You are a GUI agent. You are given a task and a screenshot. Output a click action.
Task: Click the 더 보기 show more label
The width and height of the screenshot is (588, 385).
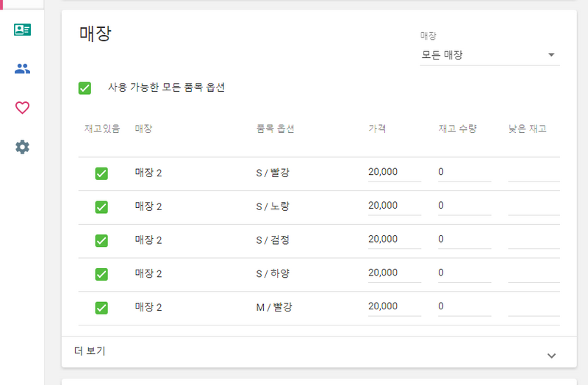click(x=90, y=351)
